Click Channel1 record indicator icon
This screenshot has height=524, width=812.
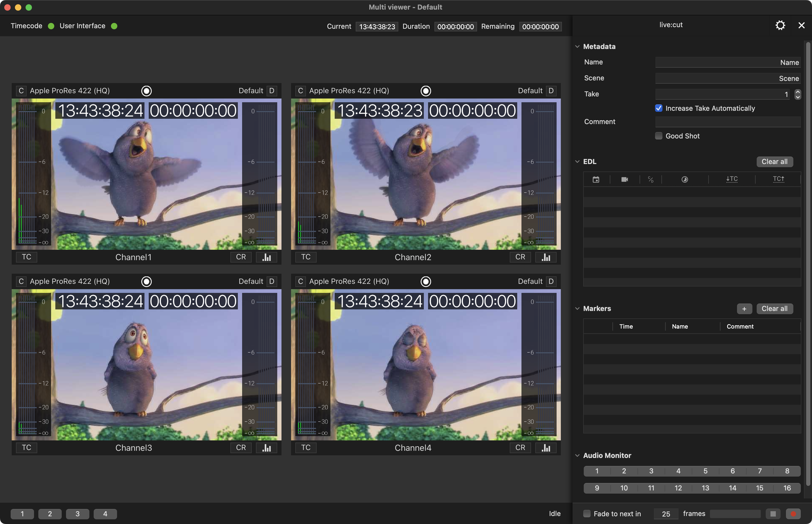point(147,91)
